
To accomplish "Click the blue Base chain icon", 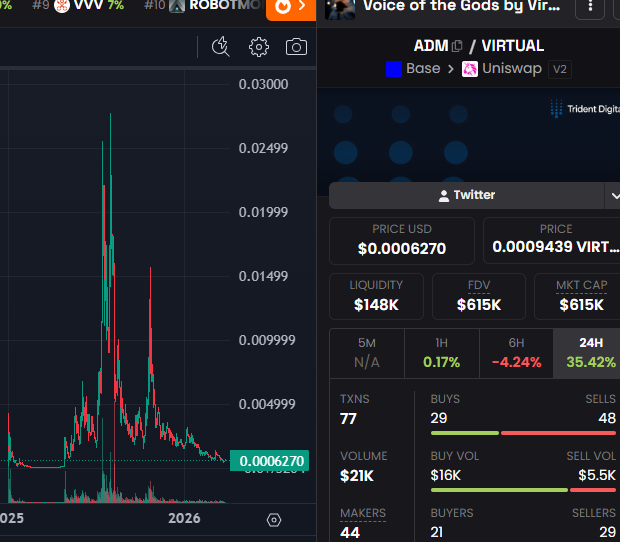I will (x=394, y=69).
